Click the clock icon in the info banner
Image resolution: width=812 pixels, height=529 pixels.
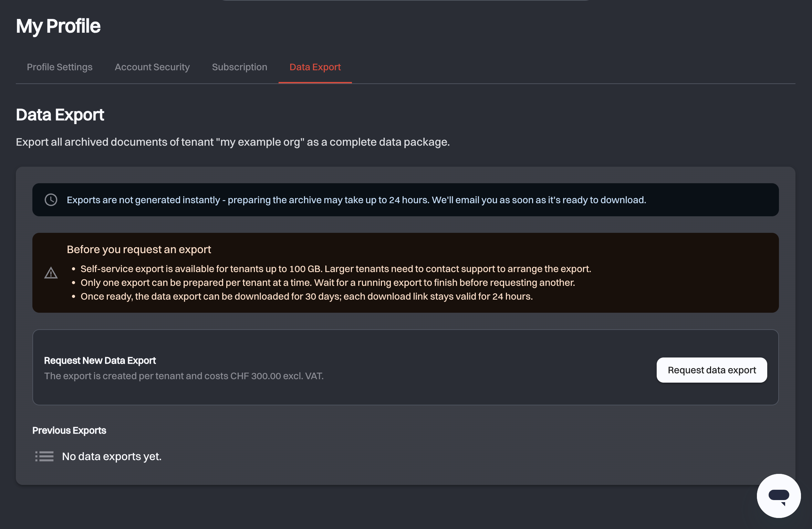point(51,200)
